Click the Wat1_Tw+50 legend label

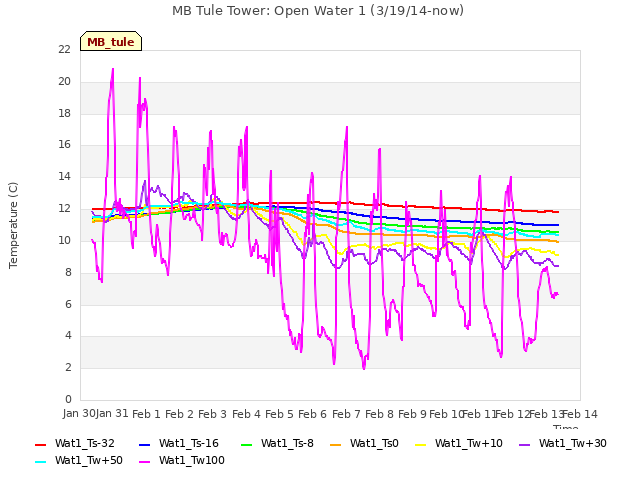(89, 460)
